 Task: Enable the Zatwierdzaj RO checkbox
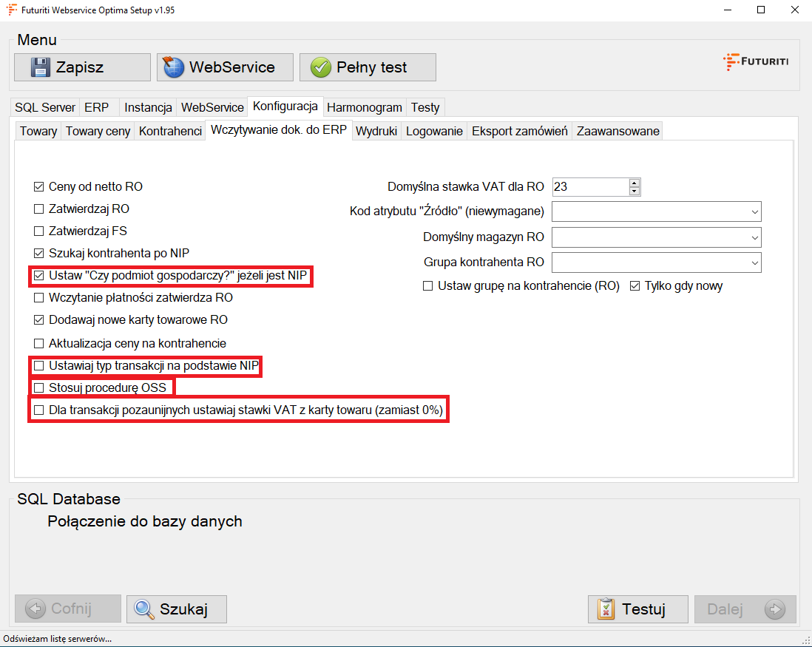coord(39,209)
